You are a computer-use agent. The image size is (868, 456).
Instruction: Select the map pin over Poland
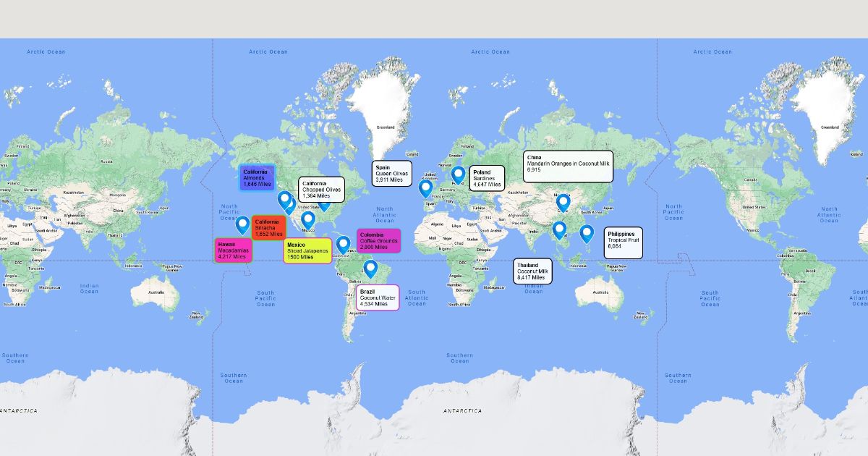[x=458, y=174]
